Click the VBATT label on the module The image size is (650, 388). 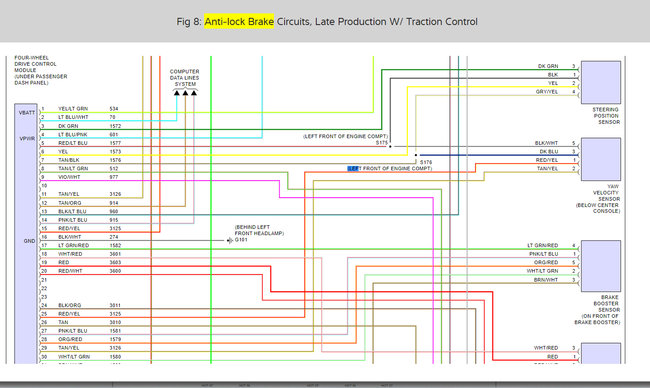pos(27,113)
